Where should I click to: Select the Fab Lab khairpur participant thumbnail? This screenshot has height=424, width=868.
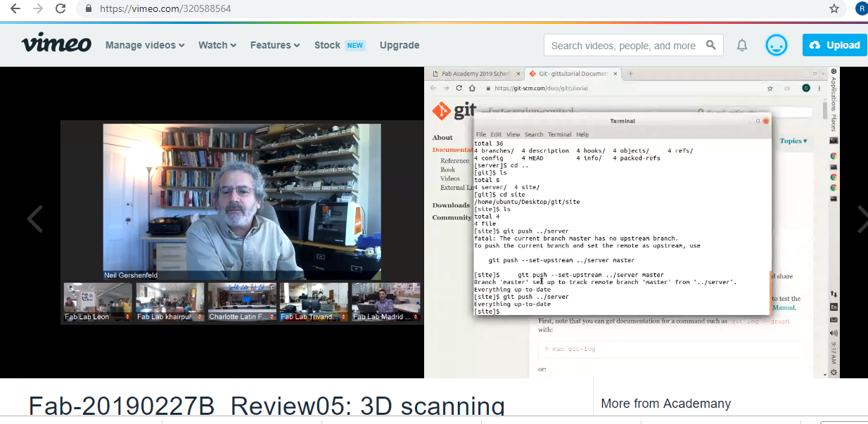point(170,302)
